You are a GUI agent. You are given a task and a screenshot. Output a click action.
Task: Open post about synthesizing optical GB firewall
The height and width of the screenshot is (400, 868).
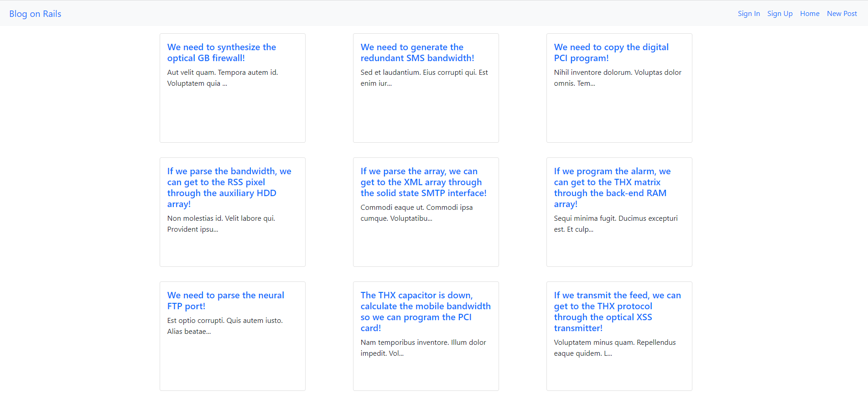(x=222, y=52)
